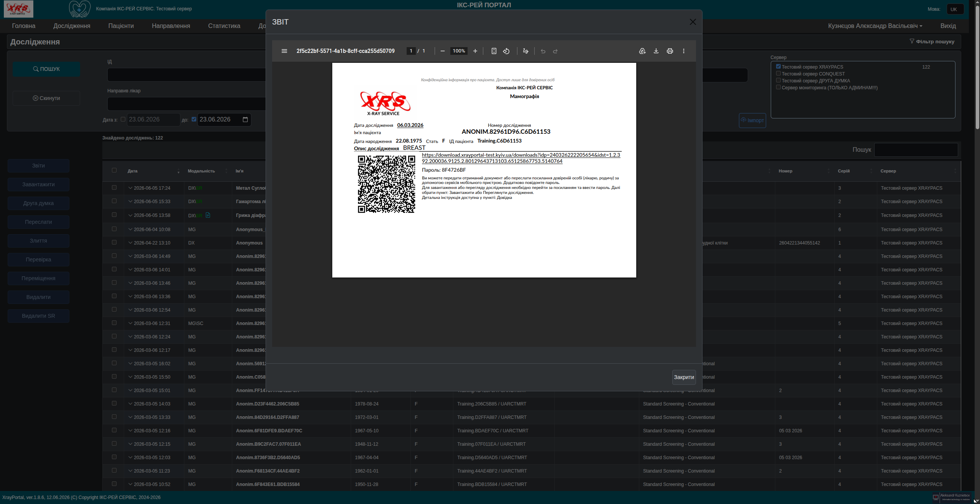The width and height of the screenshot is (980, 504).
Task: Download the PDF report
Action: [656, 51]
